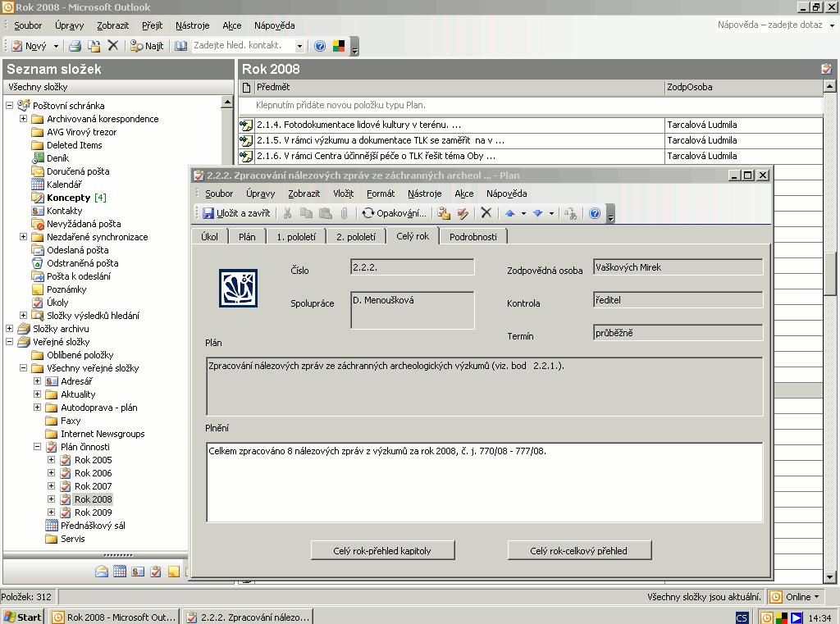Expand the Složky archivu node
Screen dimensions: 840x624
[x=9, y=328]
